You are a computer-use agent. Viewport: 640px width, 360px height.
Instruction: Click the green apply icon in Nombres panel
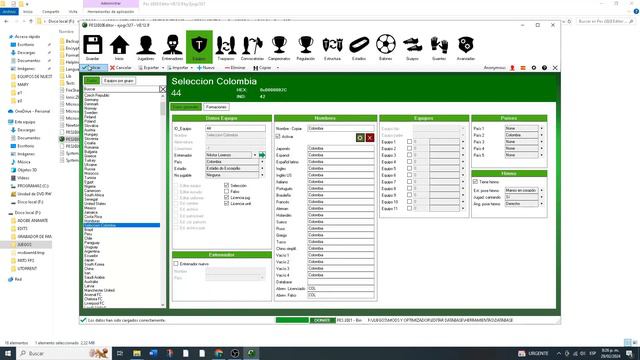pos(360,138)
